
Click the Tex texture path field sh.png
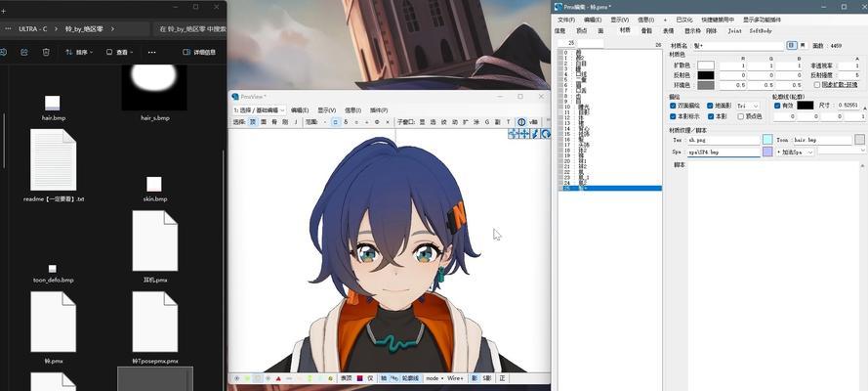[724, 140]
